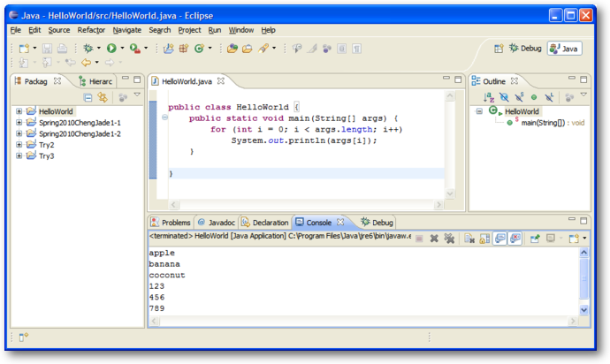Switch to the Debug tab in the bottom panel
Image resolution: width=610 pixels, height=364 pixels.
coord(377,223)
